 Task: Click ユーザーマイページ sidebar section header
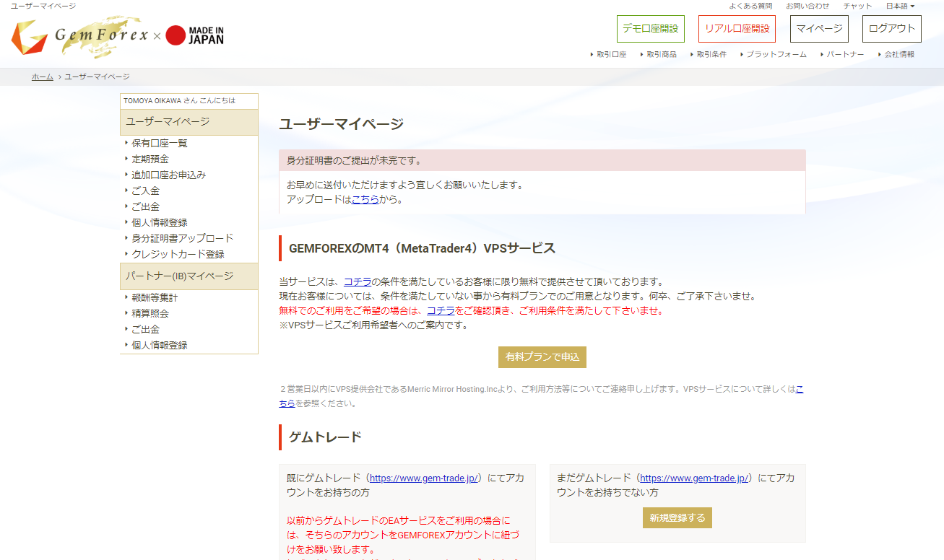(189, 122)
